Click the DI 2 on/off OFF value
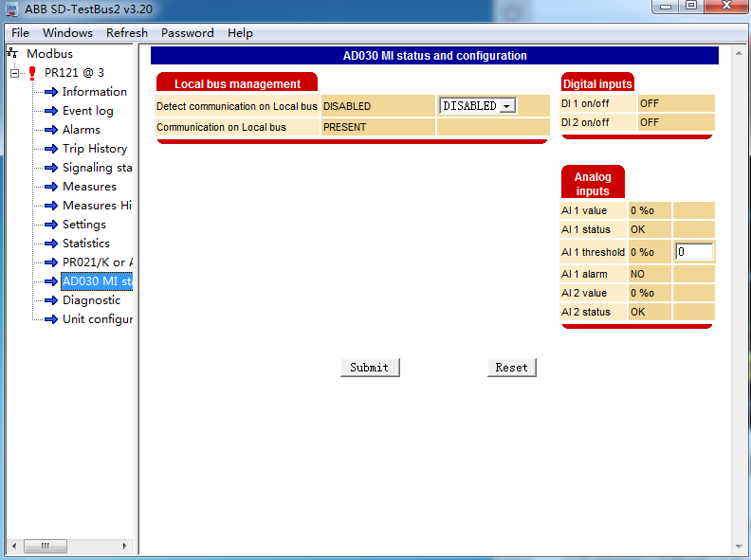The image size is (751, 560). tap(650, 122)
